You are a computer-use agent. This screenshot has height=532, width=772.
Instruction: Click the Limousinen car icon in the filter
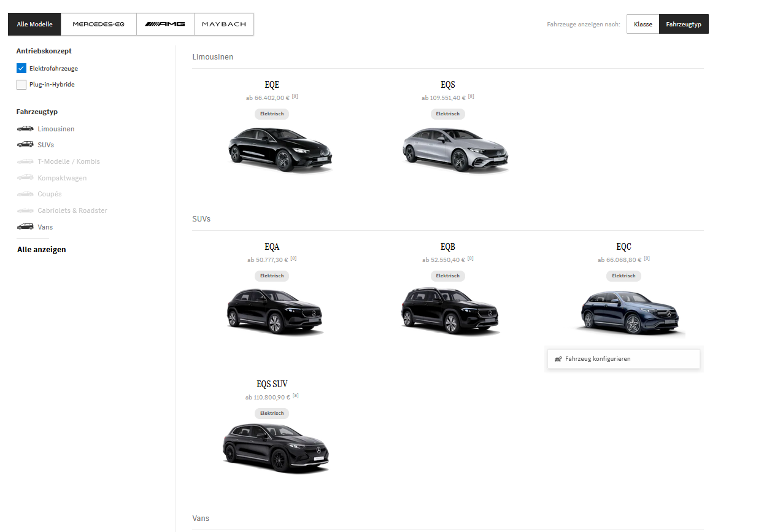click(25, 129)
